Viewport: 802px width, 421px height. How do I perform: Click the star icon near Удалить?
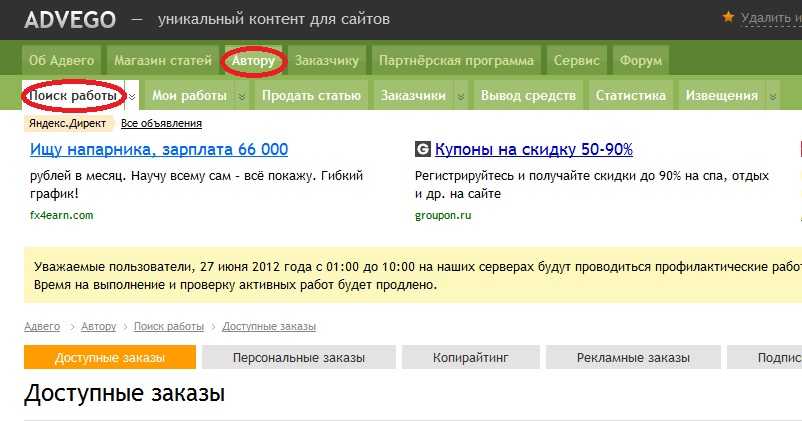click(x=728, y=17)
